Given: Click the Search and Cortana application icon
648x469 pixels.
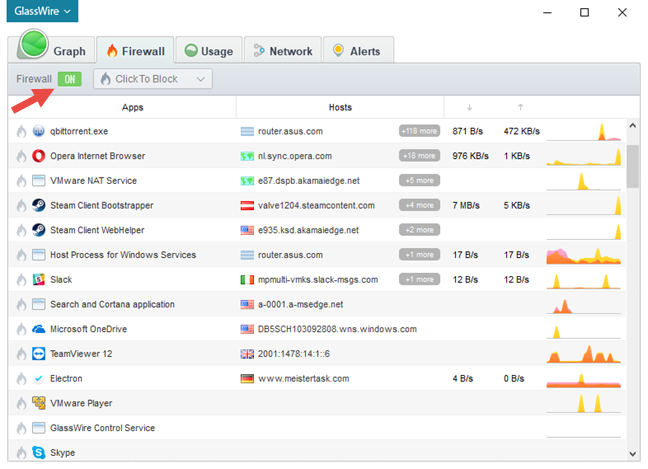Looking at the screenshot, I should point(38,305).
